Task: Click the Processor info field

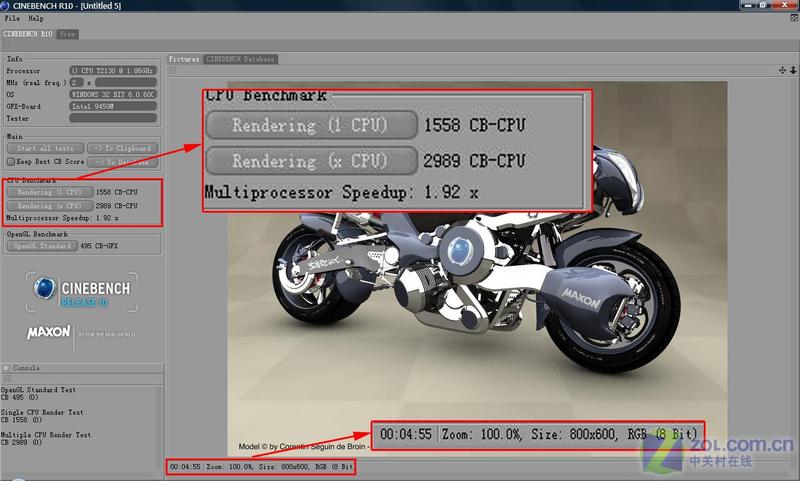Action: point(113,70)
